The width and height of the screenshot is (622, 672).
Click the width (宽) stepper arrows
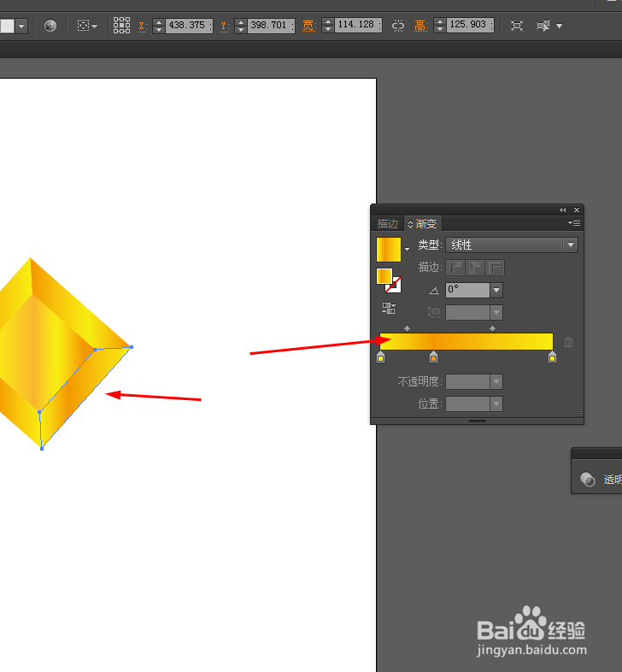(328, 26)
